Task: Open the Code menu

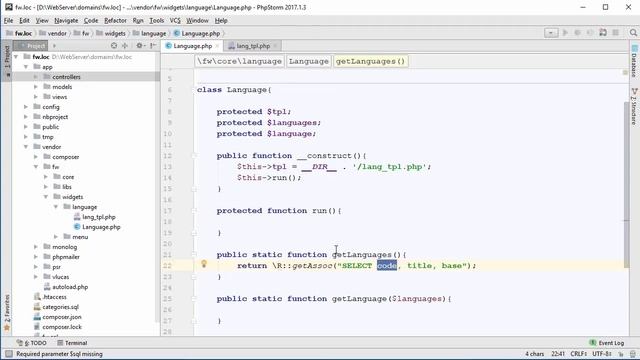Action: coord(91,20)
